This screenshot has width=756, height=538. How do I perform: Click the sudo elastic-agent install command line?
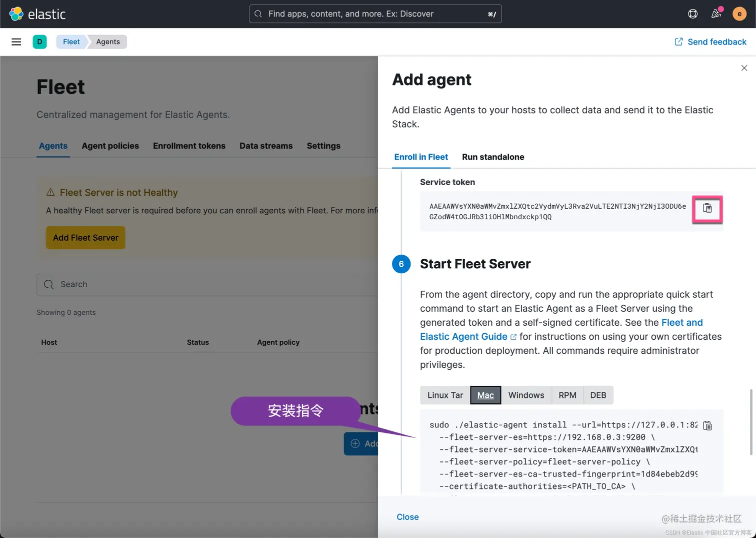(x=563, y=425)
